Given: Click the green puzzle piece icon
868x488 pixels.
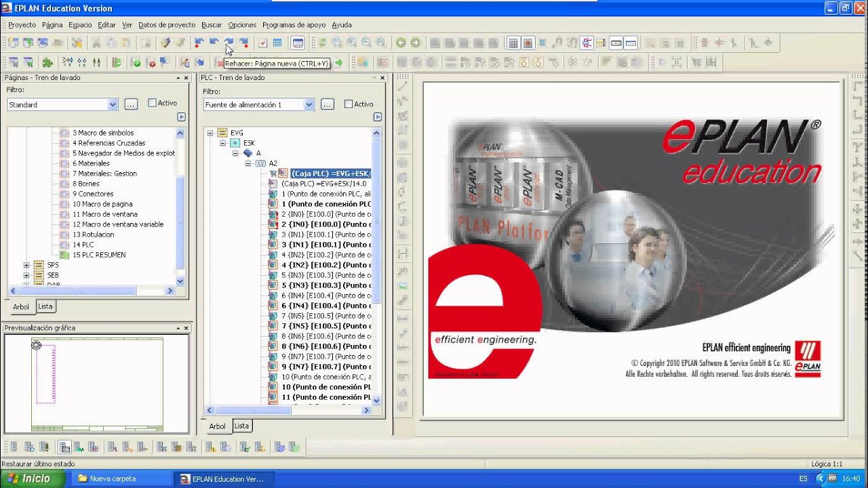Looking at the screenshot, I should tap(47, 62).
